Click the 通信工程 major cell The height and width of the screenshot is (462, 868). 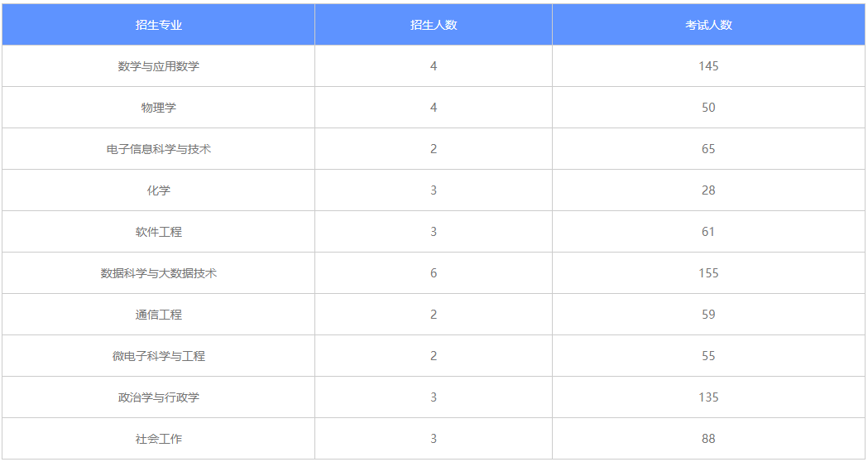pos(158,314)
